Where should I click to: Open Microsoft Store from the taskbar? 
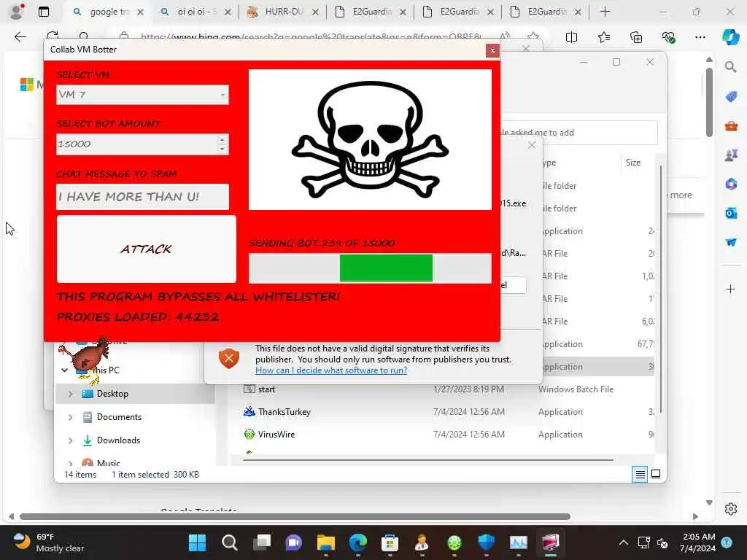pyautogui.click(x=390, y=542)
